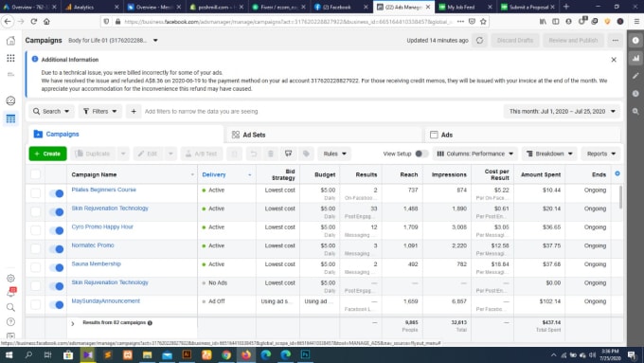Open the Cyro Promo Happy Hour campaign link
The height and width of the screenshot is (363, 644).
click(102, 227)
